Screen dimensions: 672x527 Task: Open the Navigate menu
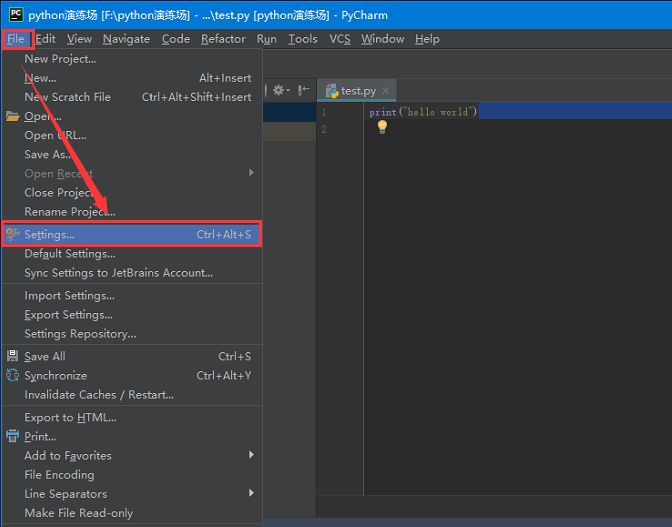tap(126, 39)
